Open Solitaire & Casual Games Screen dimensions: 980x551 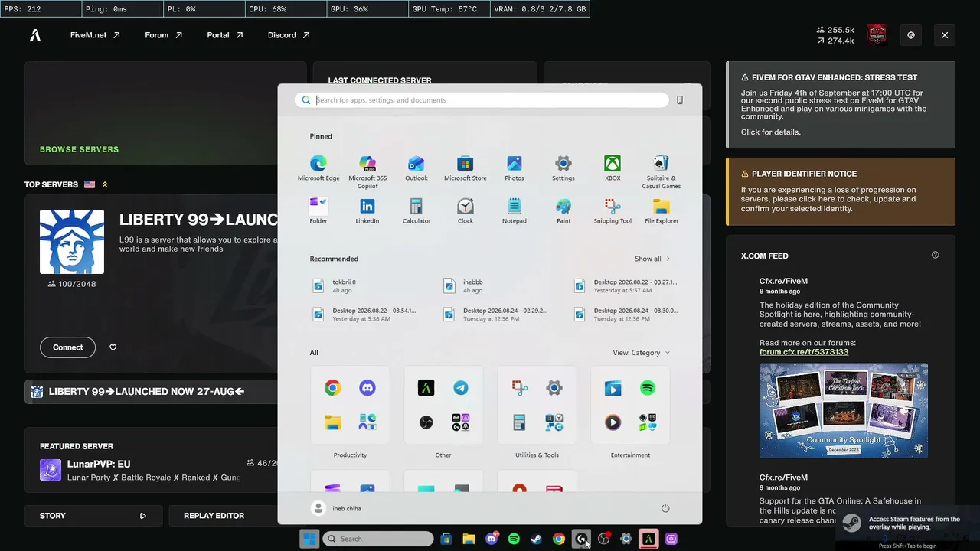pyautogui.click(x=661, y=171)
